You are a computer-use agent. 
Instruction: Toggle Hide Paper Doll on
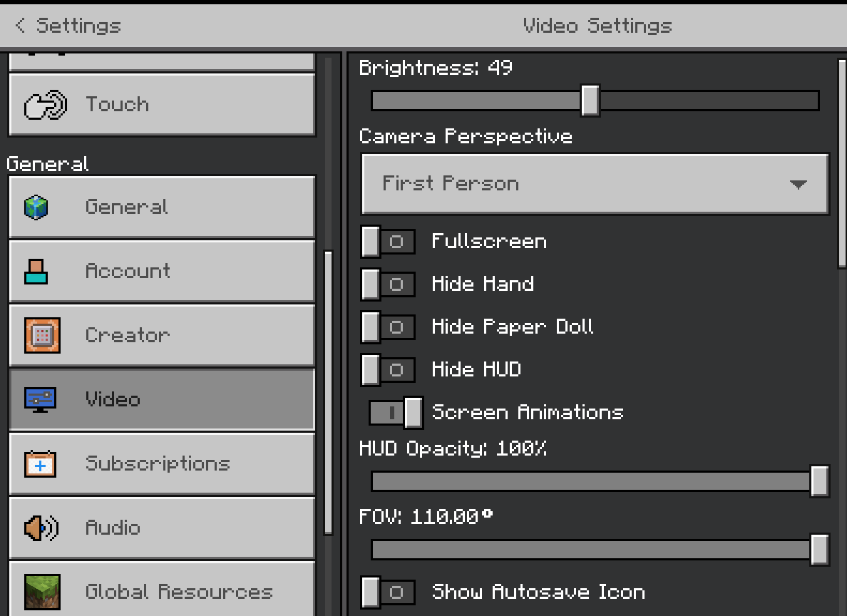tap(388, 327)
